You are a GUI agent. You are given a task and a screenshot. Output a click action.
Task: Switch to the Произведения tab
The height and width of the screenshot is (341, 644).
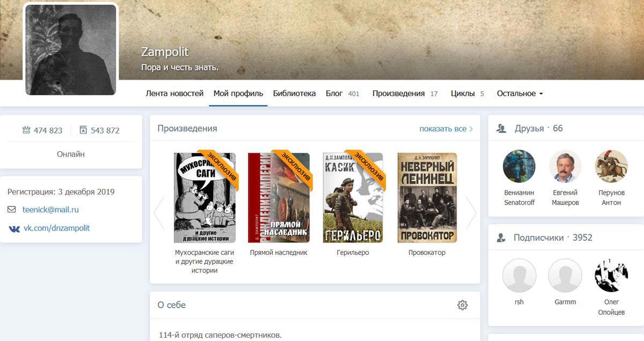click(x=405, y=93)
